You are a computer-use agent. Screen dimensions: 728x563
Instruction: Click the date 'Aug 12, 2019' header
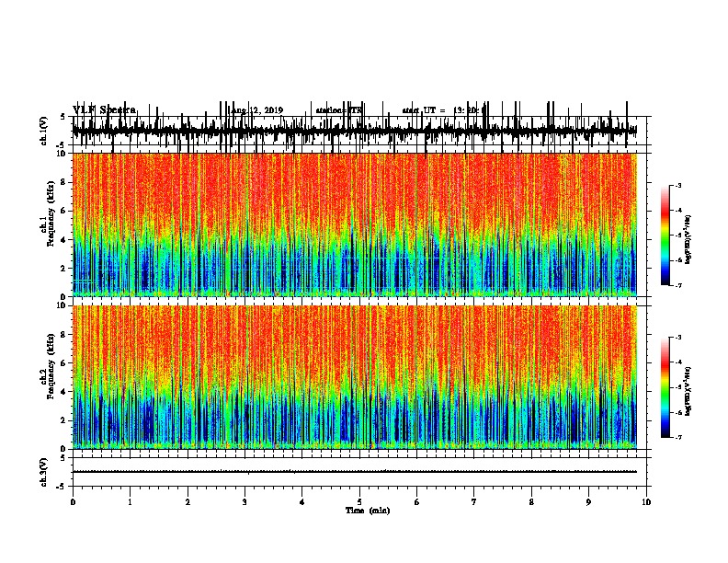pos(256,110)
